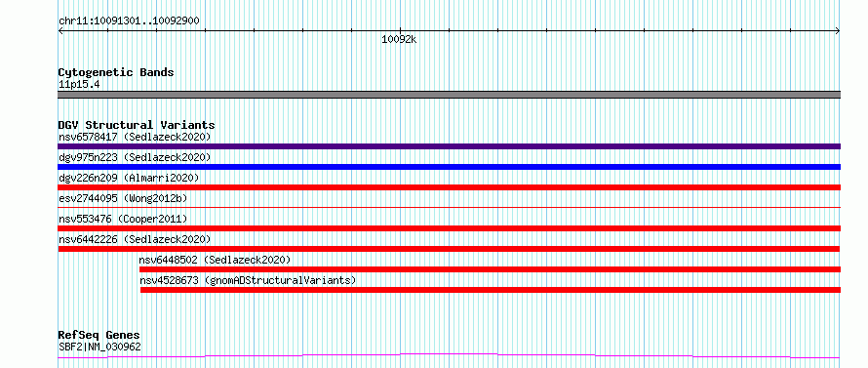
Task: Click the thin red esv2744095 variant line
Action: coord(449,207)
